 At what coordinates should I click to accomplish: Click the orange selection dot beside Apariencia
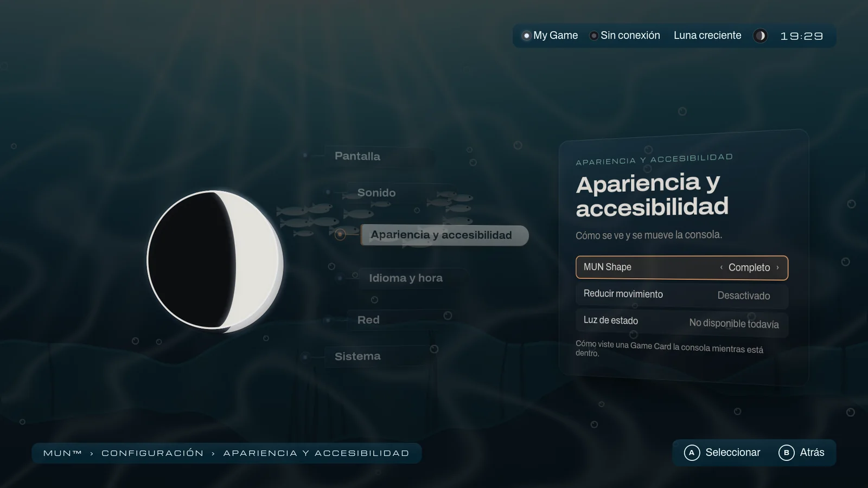pyautogui.click(x=340, y=235)
